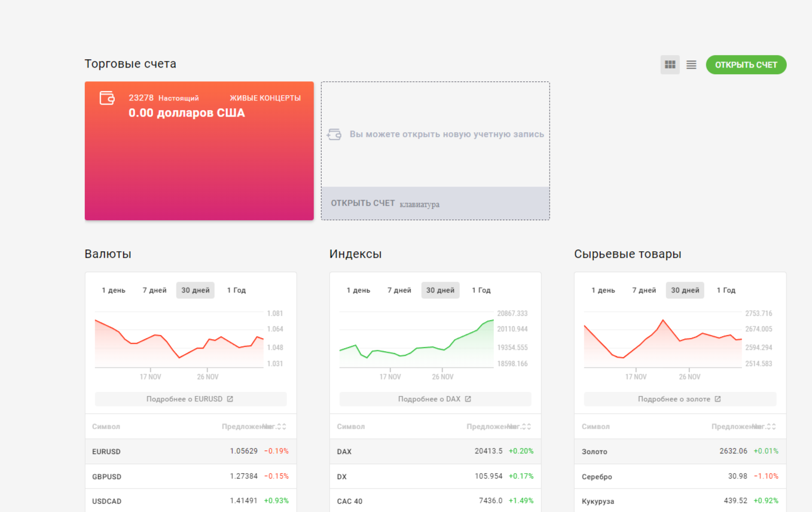Viewport: 812px width, 512px height.
Task: Select the CAC 40 row
Action: 435,501
